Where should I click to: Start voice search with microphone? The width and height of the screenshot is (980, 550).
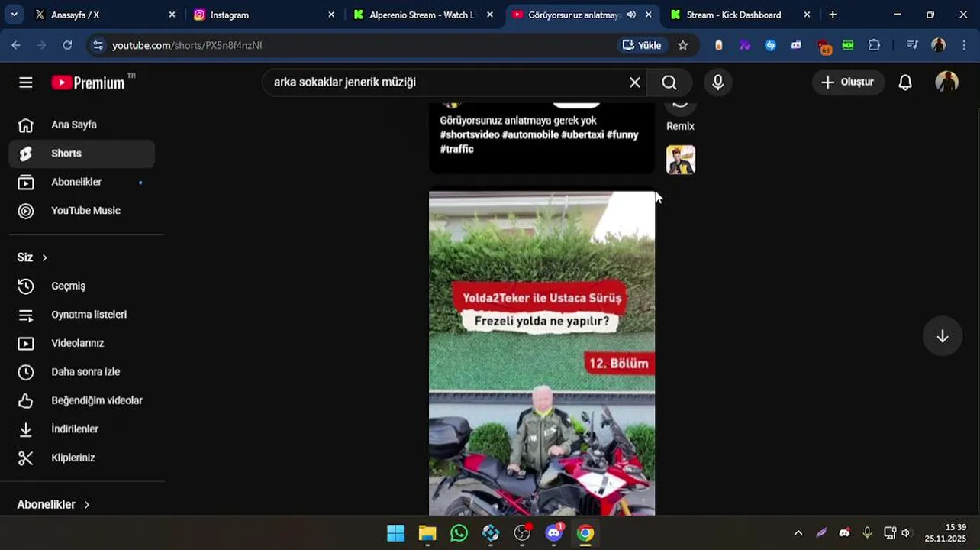pyautogui.click(x=717, y=82)
